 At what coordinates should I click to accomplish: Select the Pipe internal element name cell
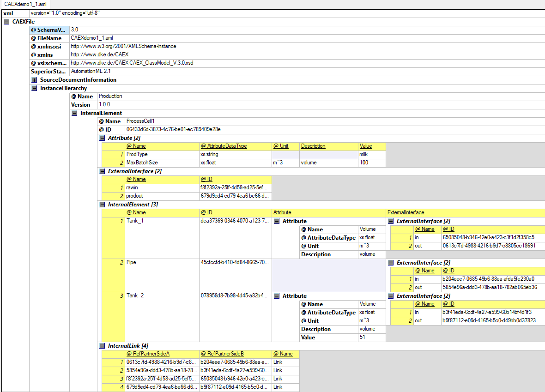click(x=162, y=263)
